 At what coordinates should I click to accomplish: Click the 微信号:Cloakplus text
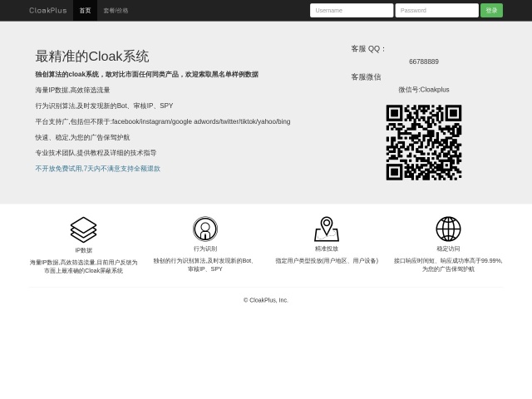click(x=424, y=90)
